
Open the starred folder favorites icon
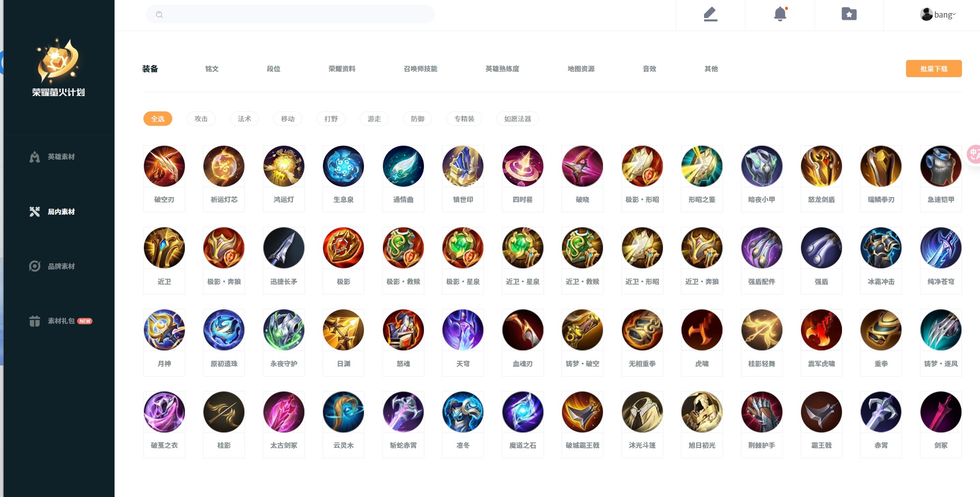(x=849, y=14)
